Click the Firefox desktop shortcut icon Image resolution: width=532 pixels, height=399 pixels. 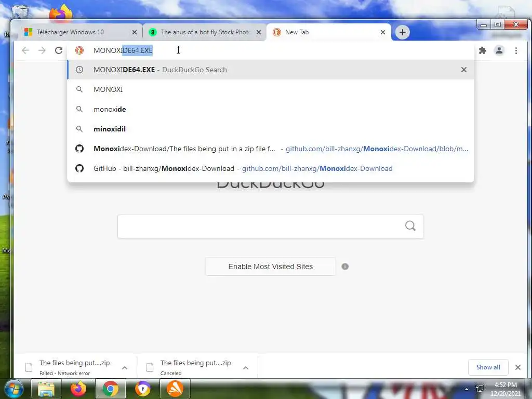coord(61,13)
